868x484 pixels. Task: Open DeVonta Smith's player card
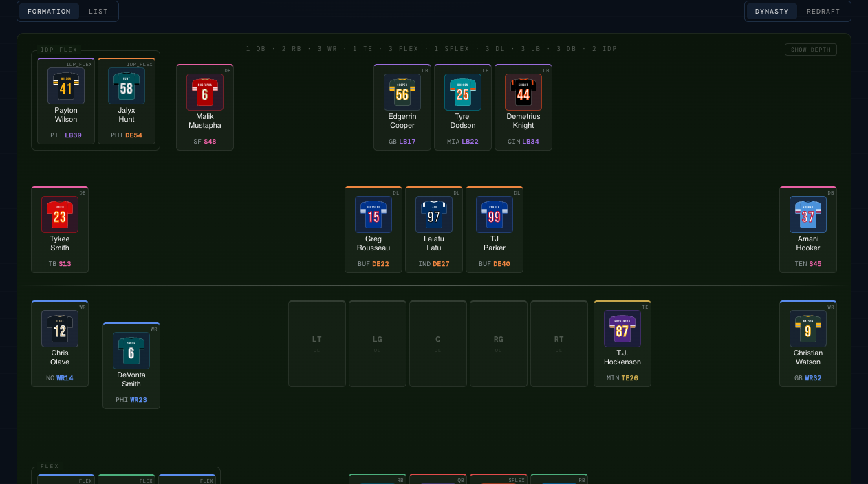131,366
